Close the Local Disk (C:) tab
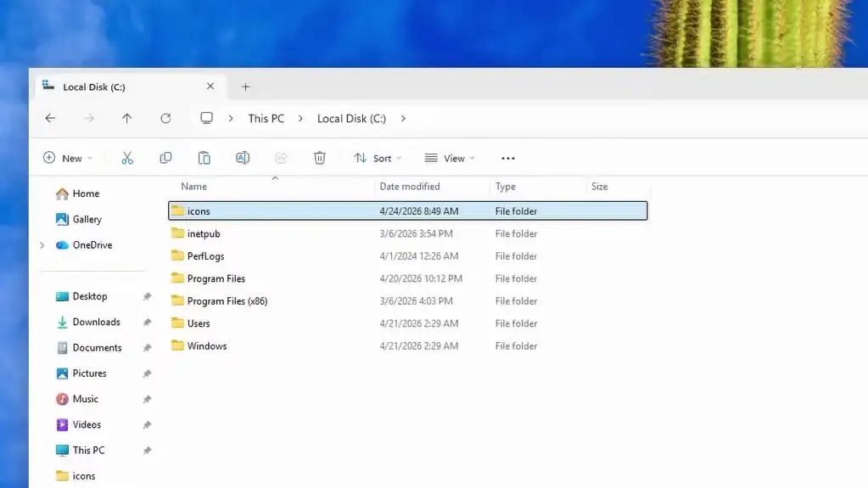The image size is (868, 488). point(210,87)
